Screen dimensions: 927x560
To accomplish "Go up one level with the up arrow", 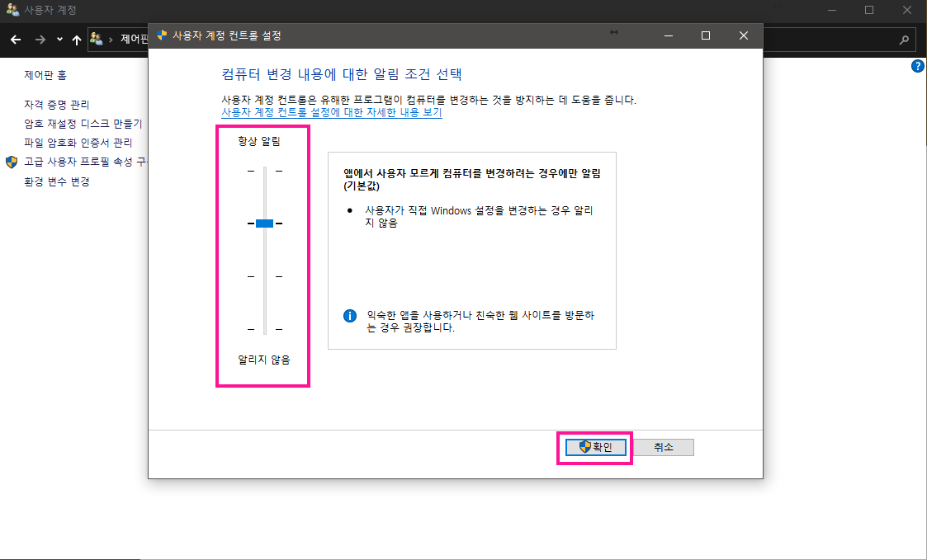I will pos(77,40).
